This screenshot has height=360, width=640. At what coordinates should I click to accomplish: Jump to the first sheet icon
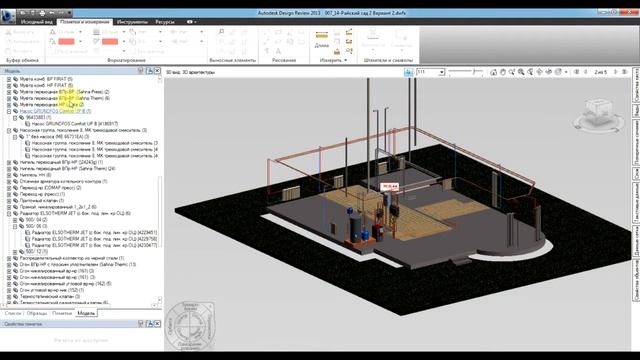click(x=577, y=72)
